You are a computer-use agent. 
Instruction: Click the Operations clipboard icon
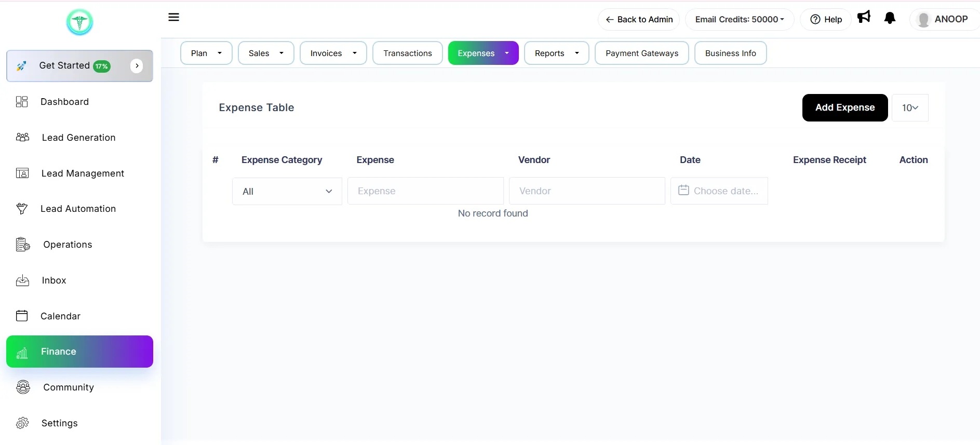(x=23, y=245)
